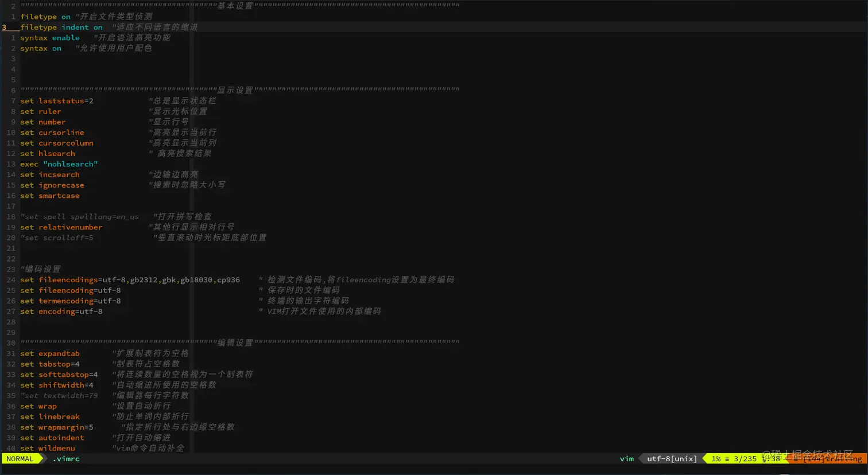This screenshot has width=868, height=475.
Task: Click 'set encoding=utf-8' setting
Action: click(61, 311)
